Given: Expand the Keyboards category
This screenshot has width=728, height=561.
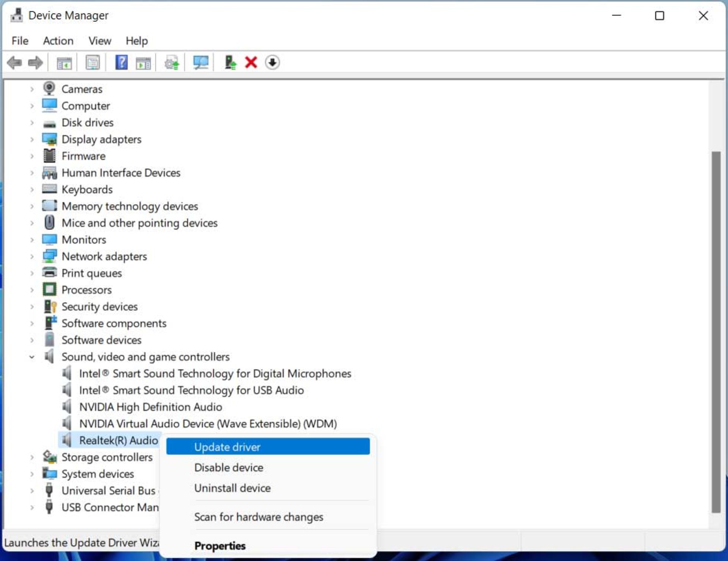Looking at the screenshot, I should tap(32, 189).
